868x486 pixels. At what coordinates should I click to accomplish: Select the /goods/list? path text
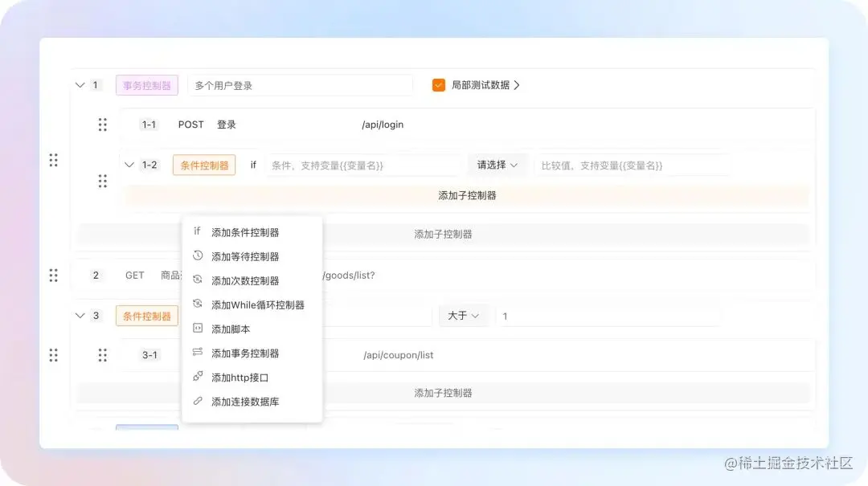tap(349, 275)
